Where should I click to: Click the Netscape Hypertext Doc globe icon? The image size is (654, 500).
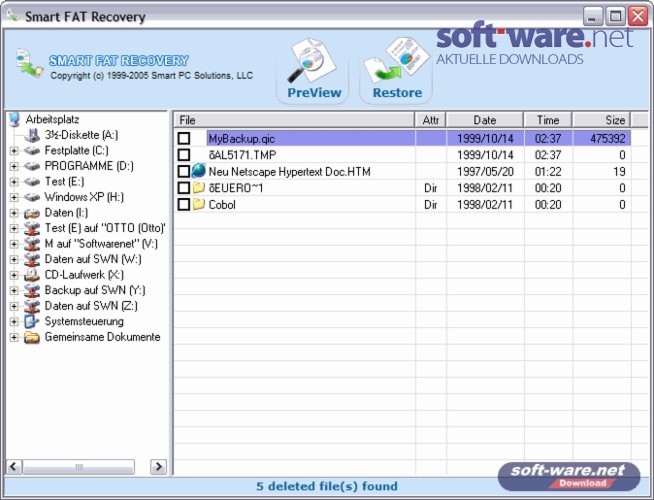pyautogui.click(x=199, y=171)
